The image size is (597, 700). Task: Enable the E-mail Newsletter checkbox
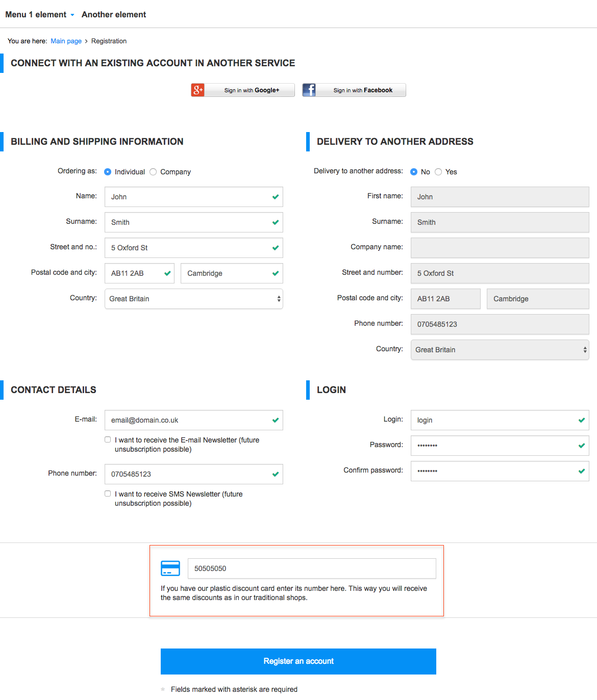[108, 439]
